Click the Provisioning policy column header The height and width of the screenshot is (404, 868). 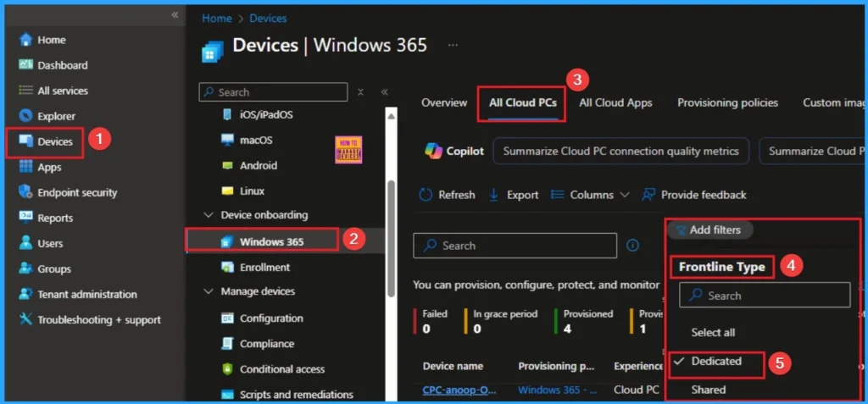coord(556,366)
